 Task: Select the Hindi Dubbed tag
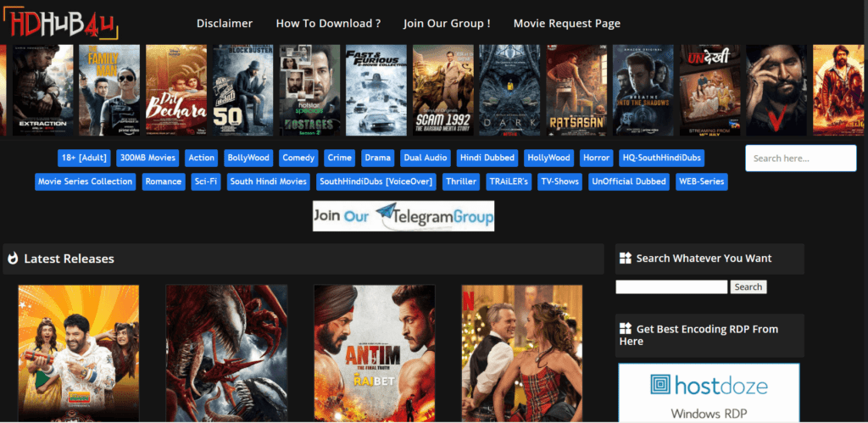(487, 158)
